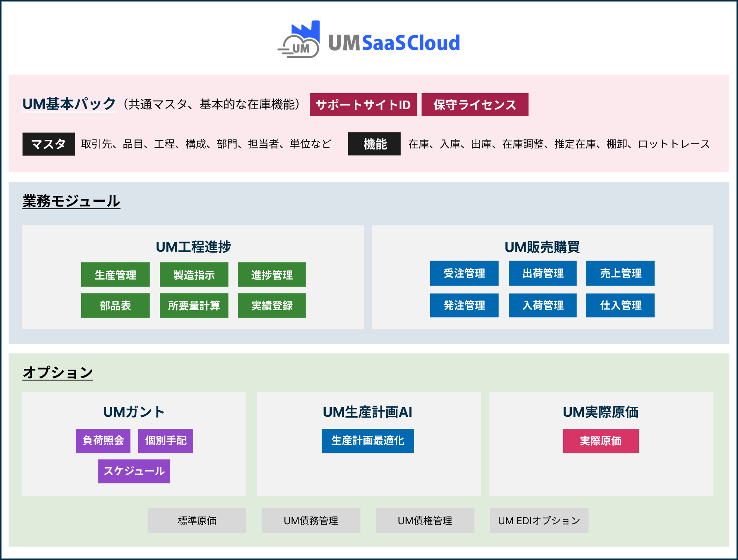Select the green 部品表 button
738x560 pixels.
click(x=116, y=305)
